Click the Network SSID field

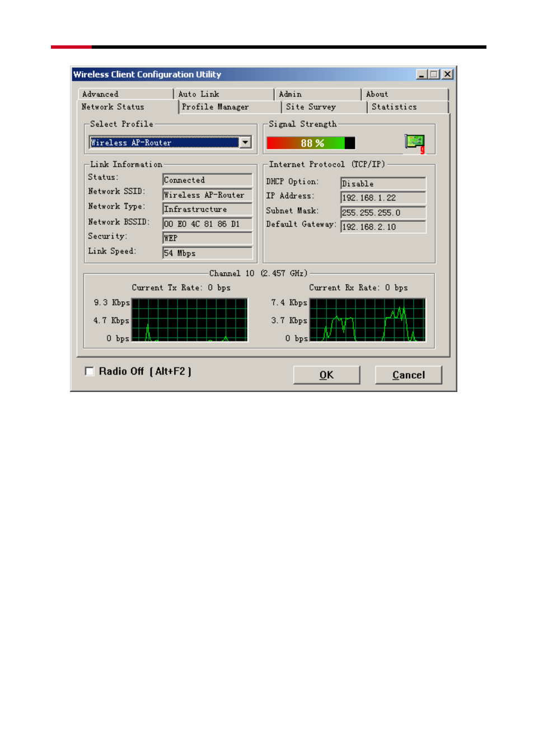point(208,195)
